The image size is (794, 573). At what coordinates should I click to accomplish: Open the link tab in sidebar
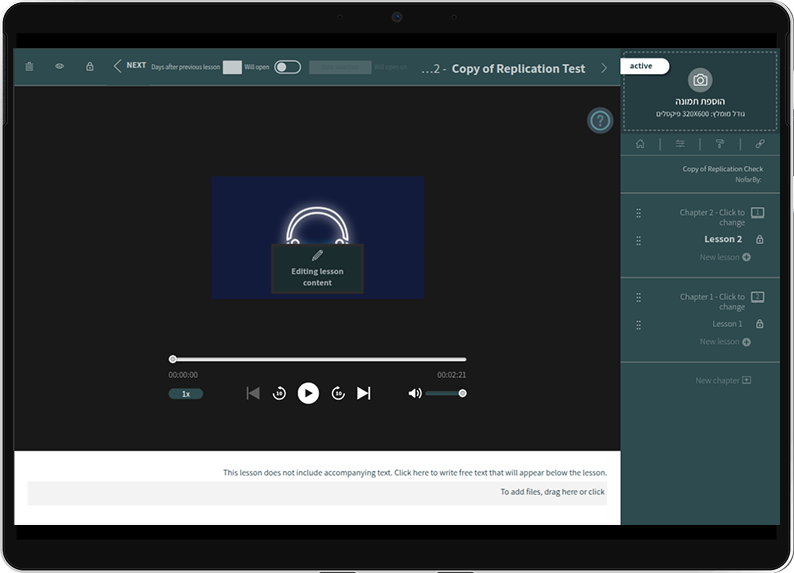760,144
